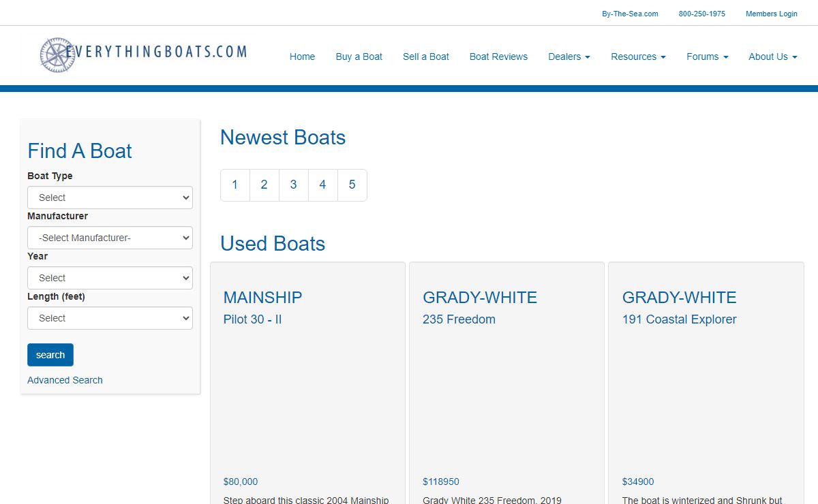The width and height of the screenshot is (818, 504).
Task: Go to Newest Boats page 5
Action: 352,185
